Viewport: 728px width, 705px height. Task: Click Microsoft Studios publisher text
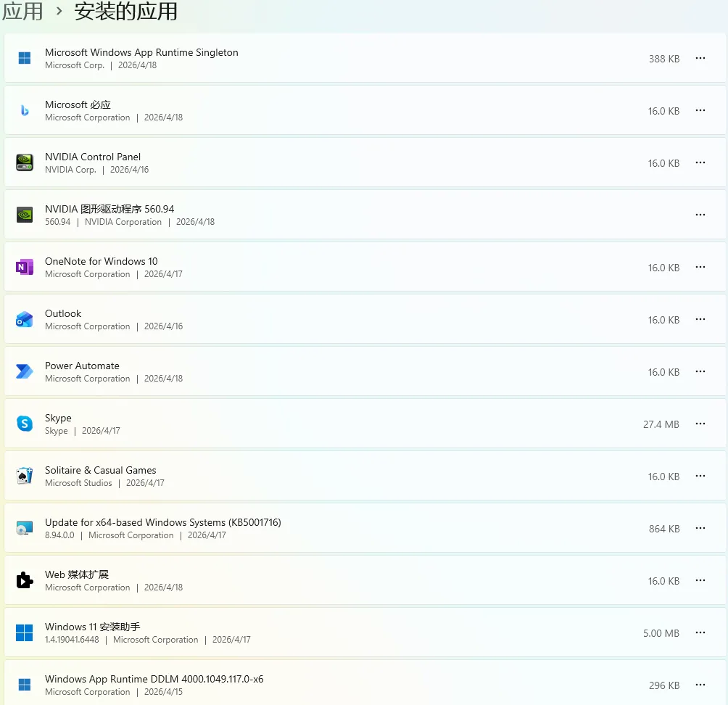[x=78, y=483]
